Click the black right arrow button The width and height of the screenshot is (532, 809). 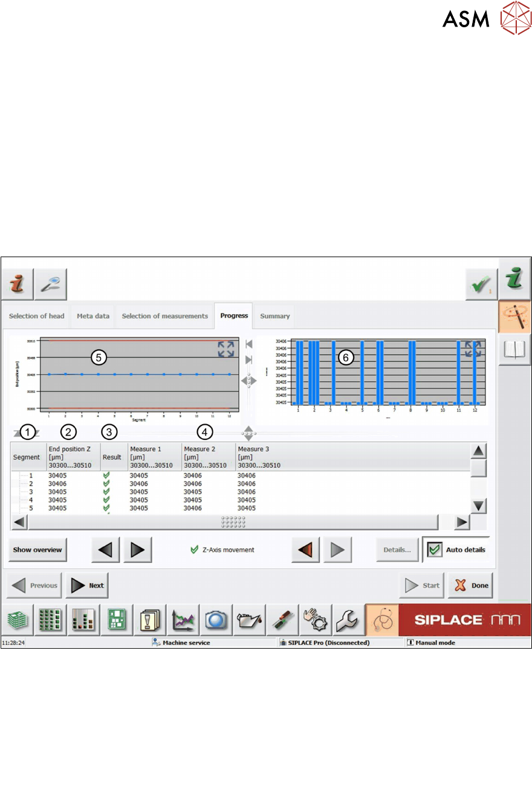pos(137,549)
